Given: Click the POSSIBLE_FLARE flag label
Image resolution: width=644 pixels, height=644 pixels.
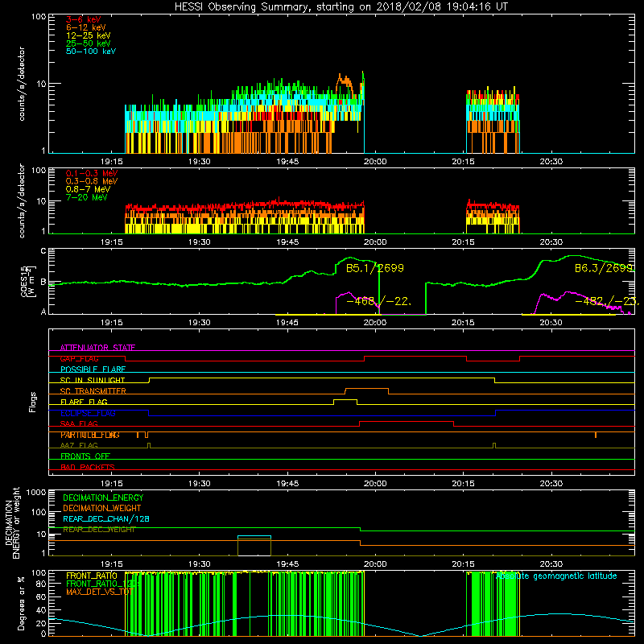Looking at the screenshot, I should coord(93,369).
